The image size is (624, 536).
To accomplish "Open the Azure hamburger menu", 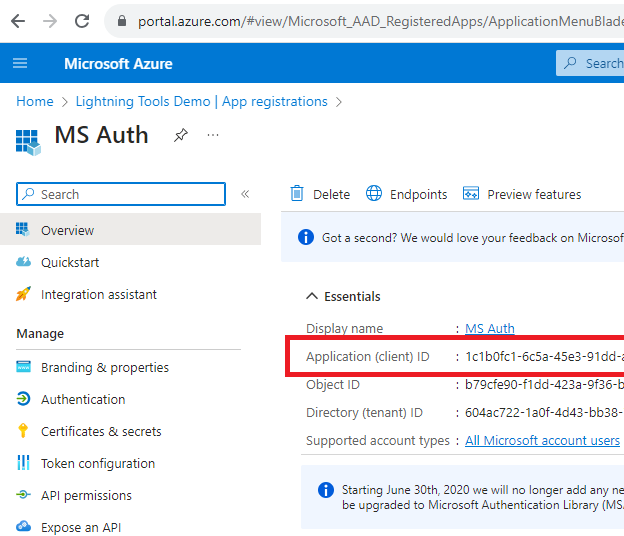I will point(20,63).
